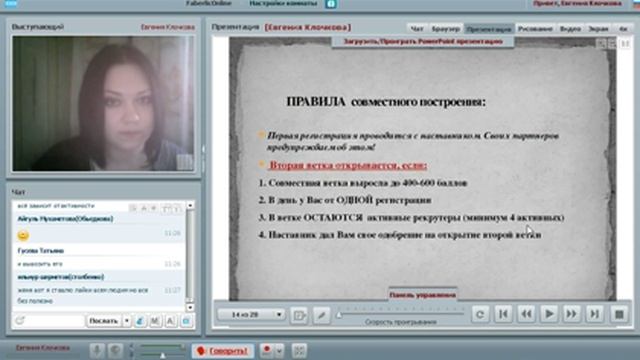Click the Гусева Татьяна name in chat
The width and height of the screenshot is (640, 360).
pos(41,251)
